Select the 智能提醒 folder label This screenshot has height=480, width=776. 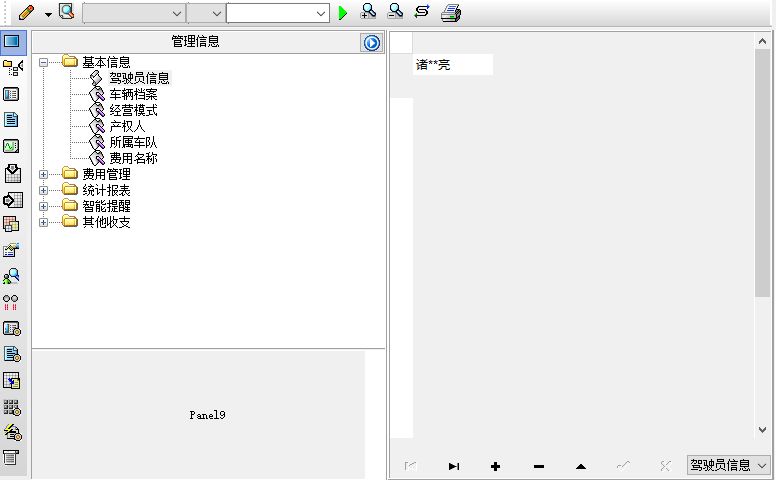click(x=106, y=206)
